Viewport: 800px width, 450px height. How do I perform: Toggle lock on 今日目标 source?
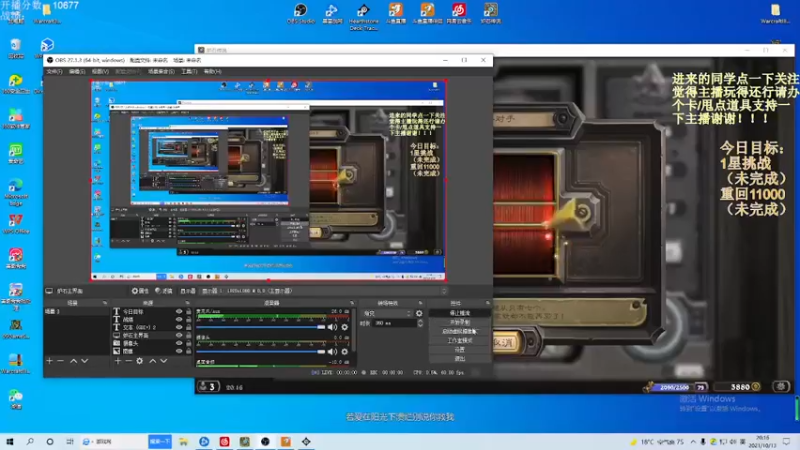coord(189,311)
